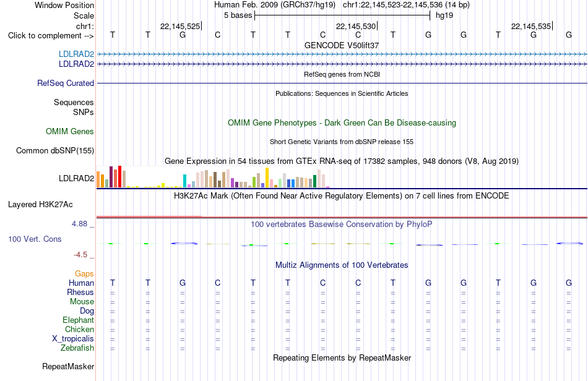Select the X_tropicalis alignment row label
588x381 pixels.
point(73,339)
